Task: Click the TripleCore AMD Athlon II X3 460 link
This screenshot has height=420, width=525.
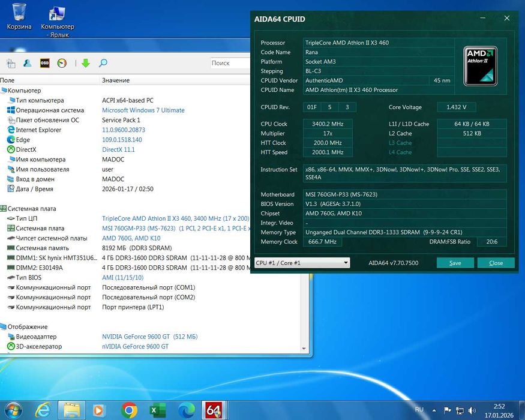Action: click(175, 218)
